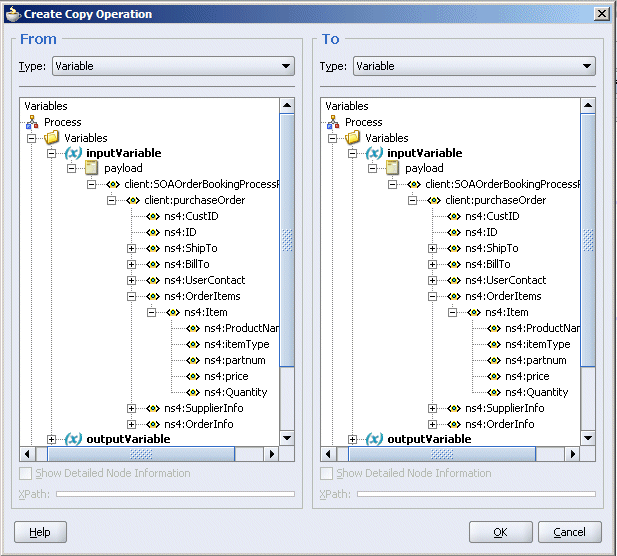Select ns4:ID in the From tree
The width and height of the screenshot is (617, 556).
[x=180, y=232]
